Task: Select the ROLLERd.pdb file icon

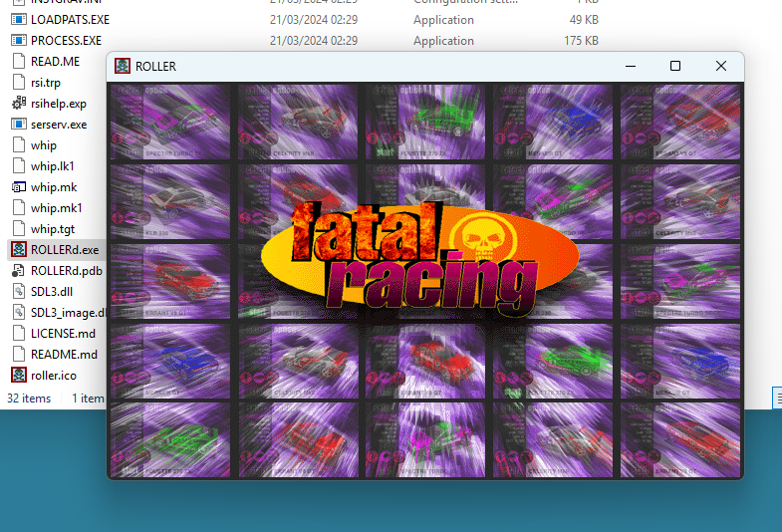Action: [19, 271]
